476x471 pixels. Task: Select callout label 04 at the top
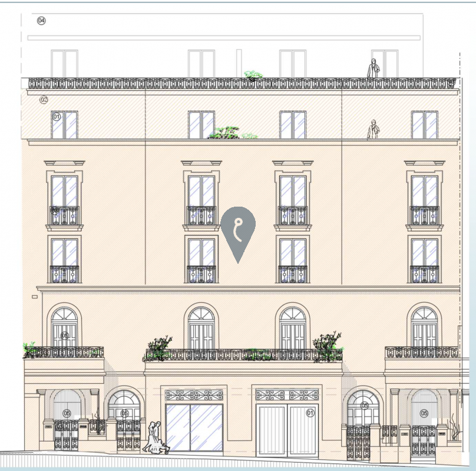pos(41,21)
